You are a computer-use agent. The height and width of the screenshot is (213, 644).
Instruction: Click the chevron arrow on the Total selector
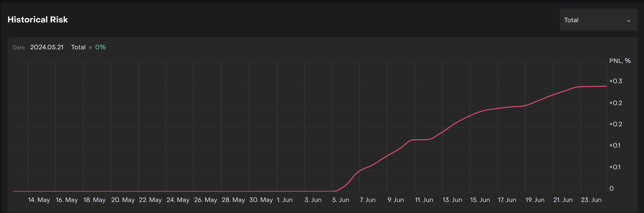[x=629, y=21]
